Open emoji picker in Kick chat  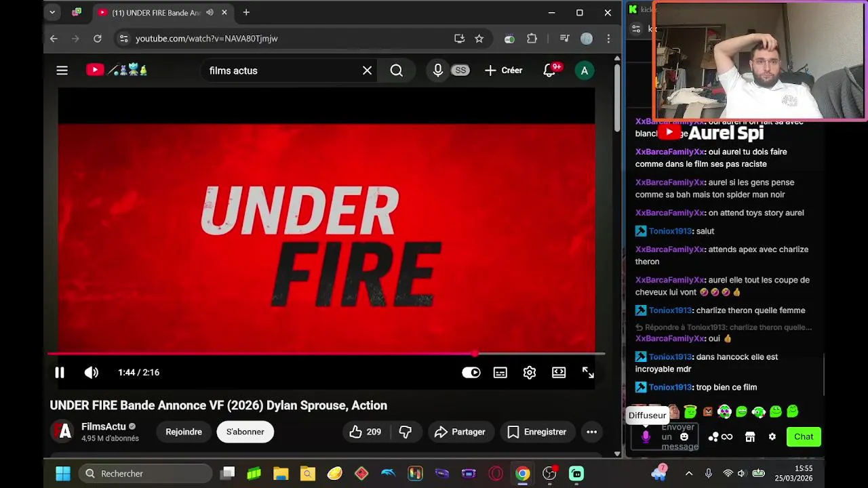[684, 437]
